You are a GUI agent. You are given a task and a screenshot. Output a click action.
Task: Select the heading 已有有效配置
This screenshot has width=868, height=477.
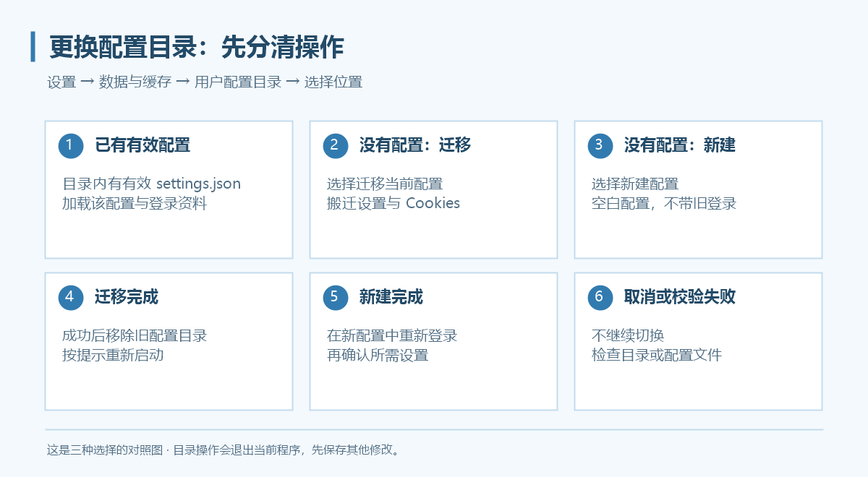point(142,145)
